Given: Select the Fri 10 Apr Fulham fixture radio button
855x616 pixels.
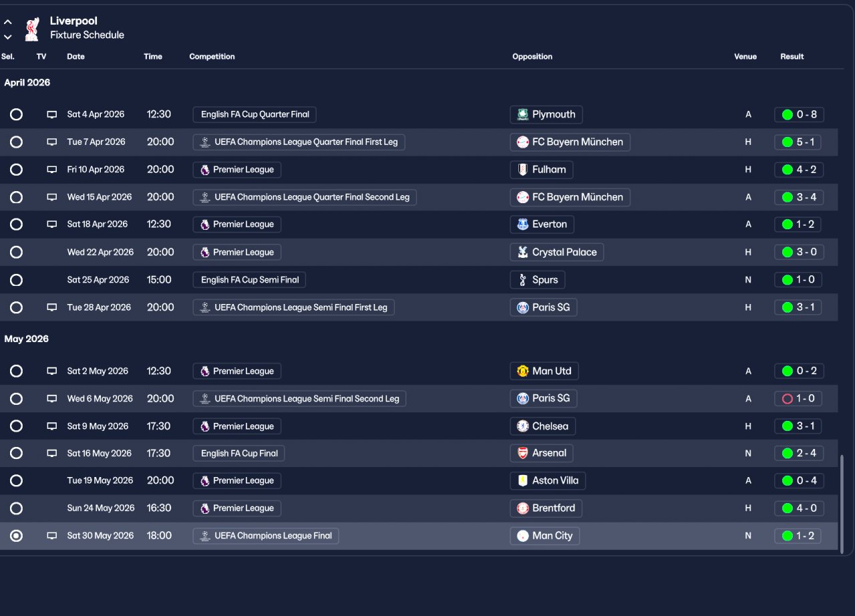Looking at the screenshot, I should [16, 170].
